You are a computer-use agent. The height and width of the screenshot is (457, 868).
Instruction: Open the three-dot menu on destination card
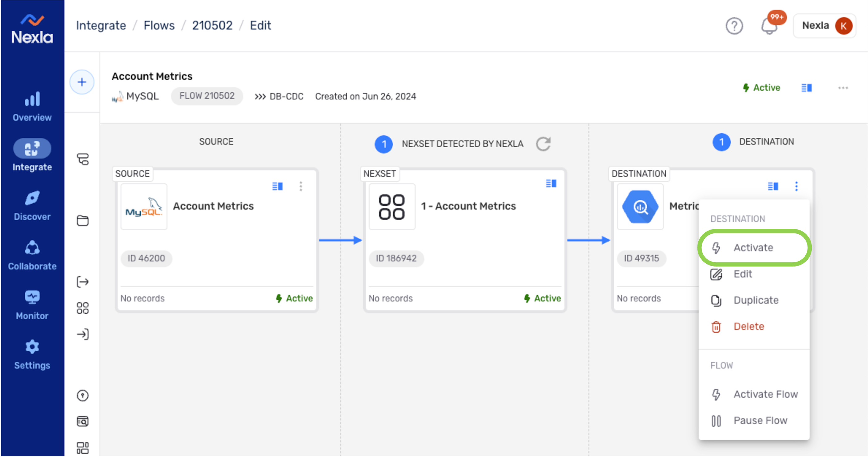(x=796, y=186)
